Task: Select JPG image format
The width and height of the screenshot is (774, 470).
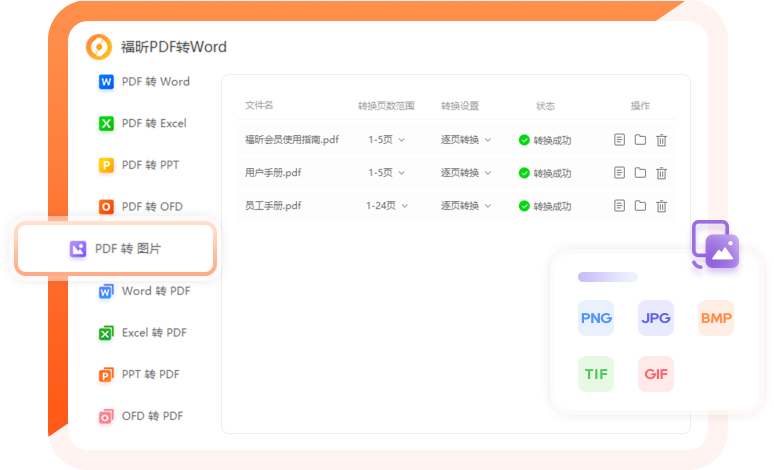Action: click(x=656, y=318)
